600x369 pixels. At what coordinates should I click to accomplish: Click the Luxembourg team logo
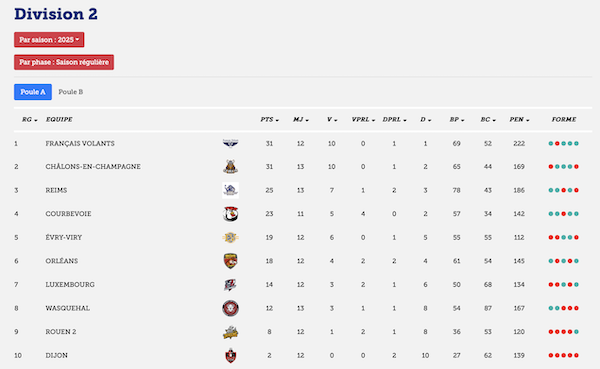[230, 284]
